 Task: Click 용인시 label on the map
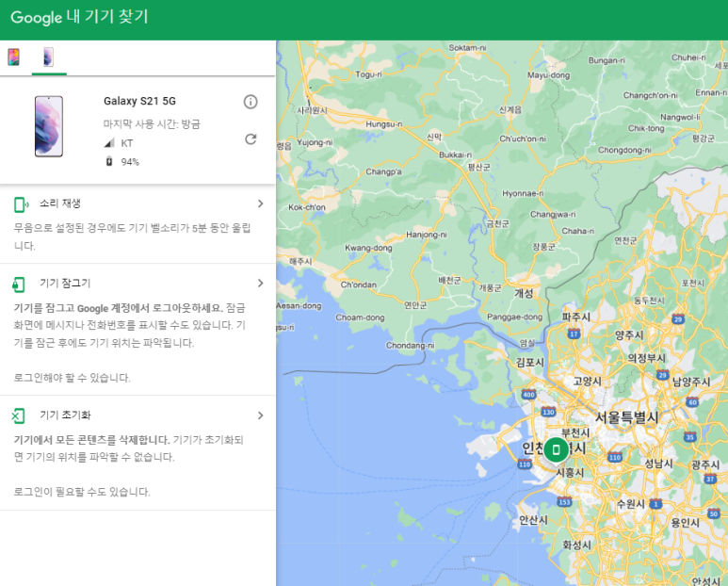coord(686,522)
